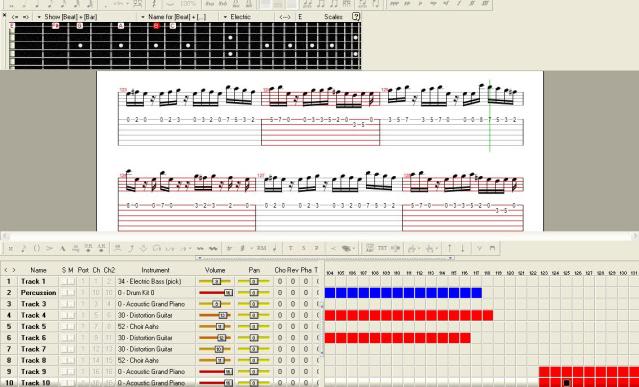This screenshot has height=387, width=639.
Task: Click the f (forte) dynamic icon
Action: 459,4
